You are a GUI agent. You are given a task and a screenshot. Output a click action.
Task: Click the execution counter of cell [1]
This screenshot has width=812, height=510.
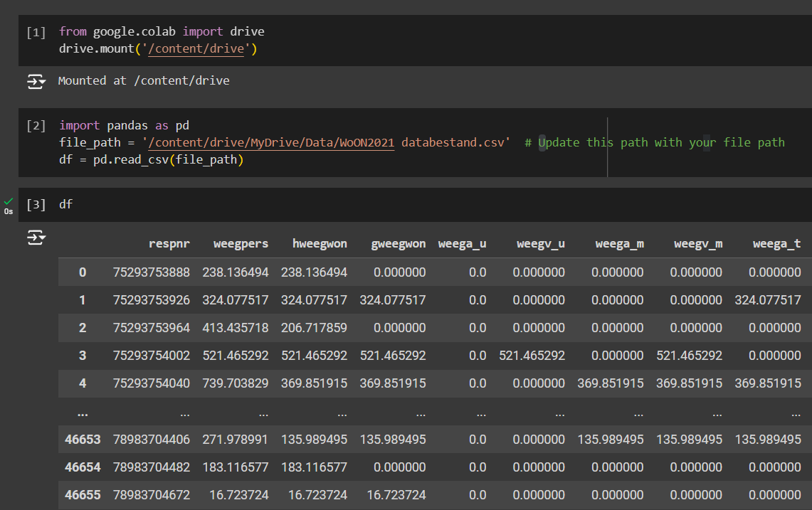coord(36,31)
